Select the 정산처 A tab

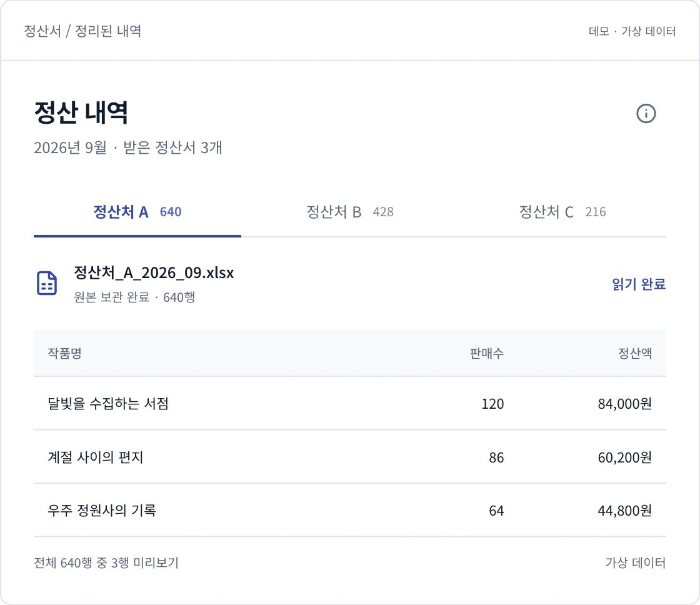pyautogui.click(x=137, y=212)
